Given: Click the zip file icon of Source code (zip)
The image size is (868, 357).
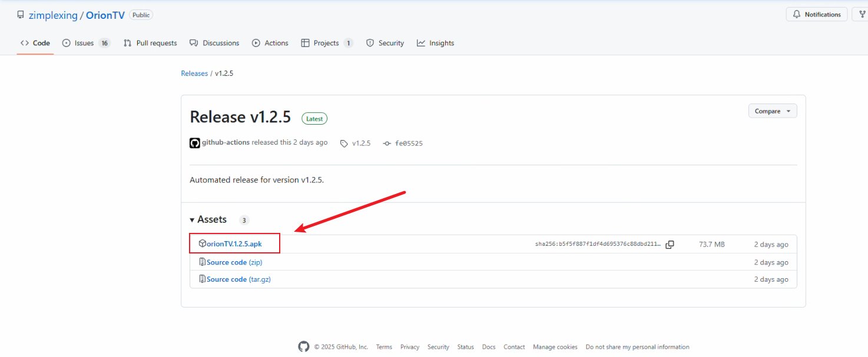Looking at the screenshot, I should pos(203,262).
